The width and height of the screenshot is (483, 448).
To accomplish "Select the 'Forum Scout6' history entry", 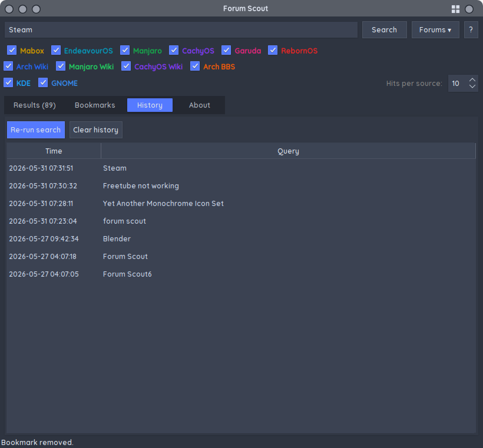I will click(241, 274).
